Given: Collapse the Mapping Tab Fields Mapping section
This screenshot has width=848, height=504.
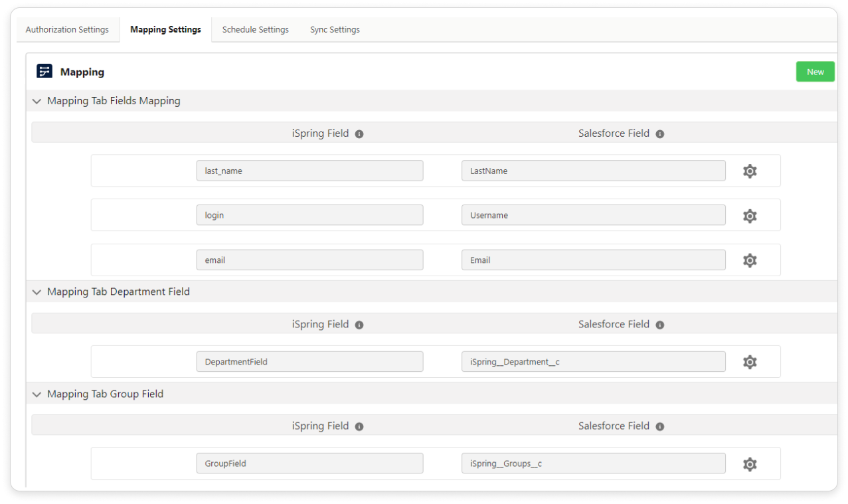Looking at the screenshot, I should point(37,102).
